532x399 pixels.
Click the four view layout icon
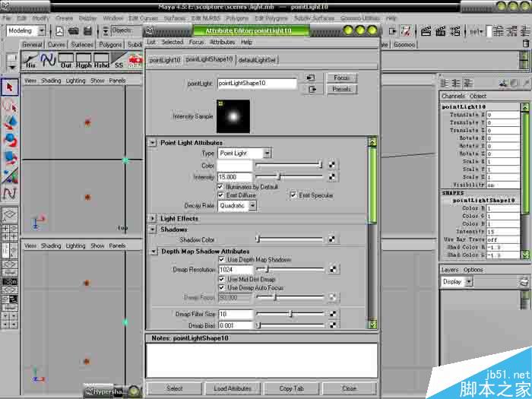9,233
